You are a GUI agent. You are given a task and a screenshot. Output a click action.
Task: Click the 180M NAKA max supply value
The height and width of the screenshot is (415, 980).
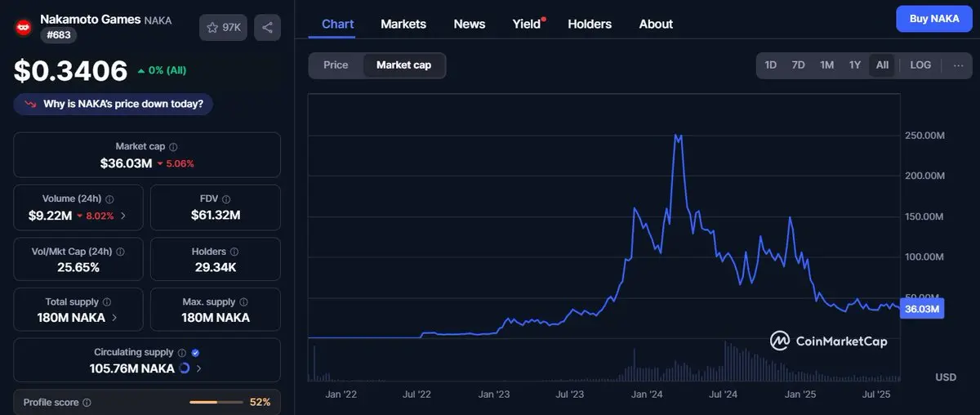(x=216, y=318)
